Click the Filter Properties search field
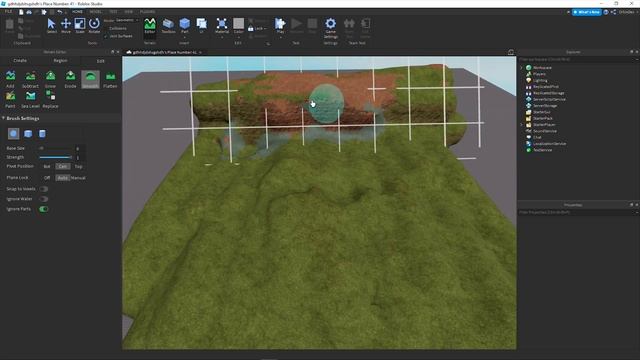The height and width of the screenshot is (360, 640). [577, 212]
